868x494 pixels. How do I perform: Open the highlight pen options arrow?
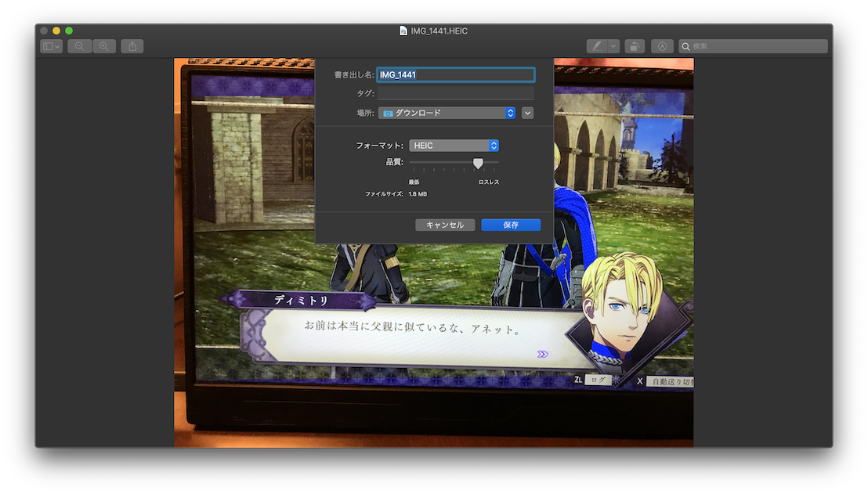pyautogui.click(x=613, y=46)
